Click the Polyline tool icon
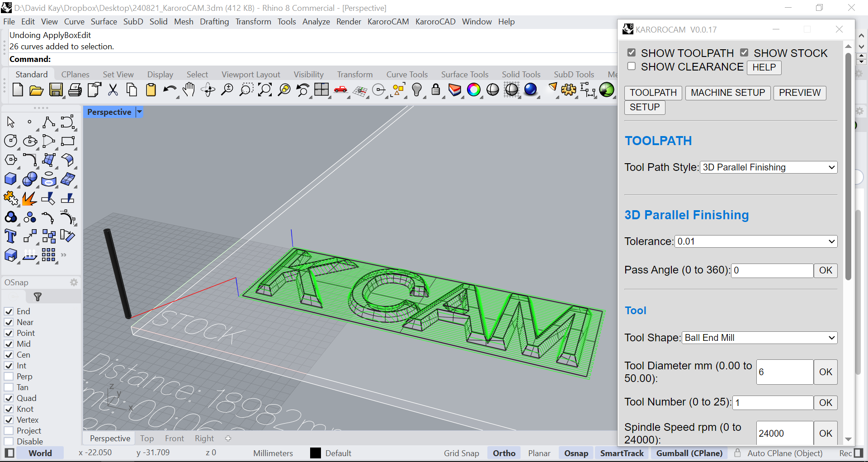 click(x=49, y=123)
